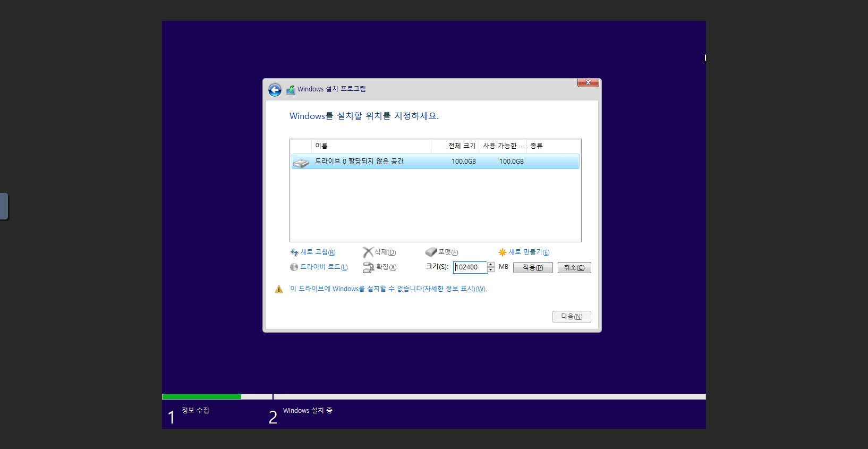Click the 새로 만들기(E) new partition link
The image size is (868, 449).
(x=529, y=252)
